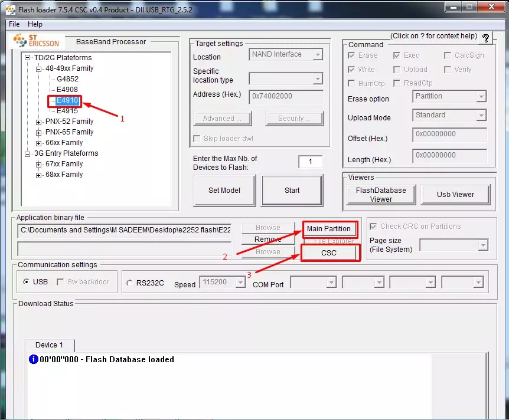Click the Advanced... button
The width and height of the screenshot is (509, 420).
click(223, 119)
